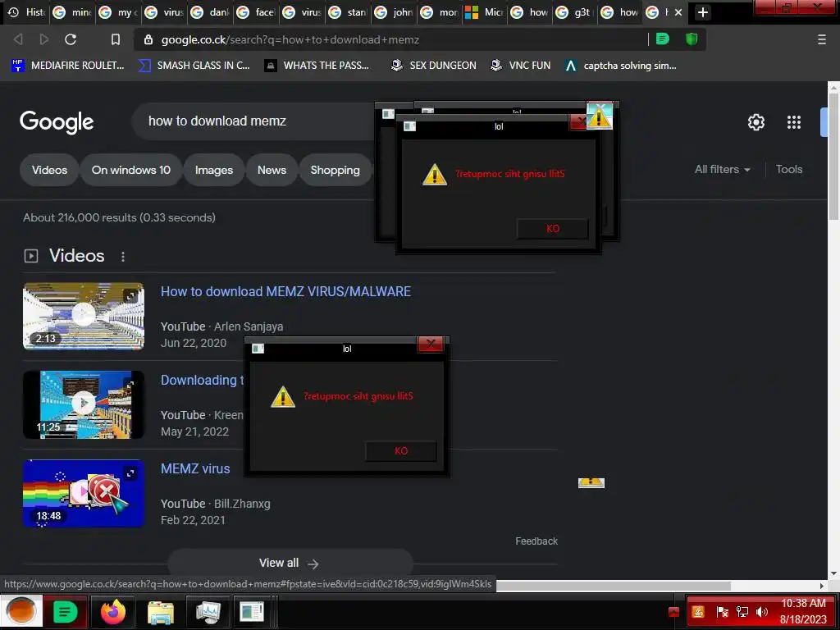Screen dimensions: 840x630
Task: Open the SMASH GLASS IN C bookmark
Action: [x=194, y=66]
